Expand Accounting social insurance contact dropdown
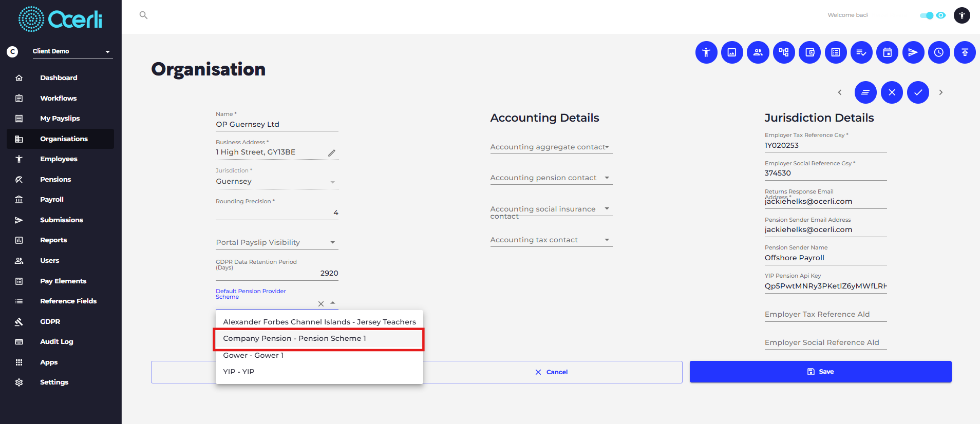 tap(551, 210)
